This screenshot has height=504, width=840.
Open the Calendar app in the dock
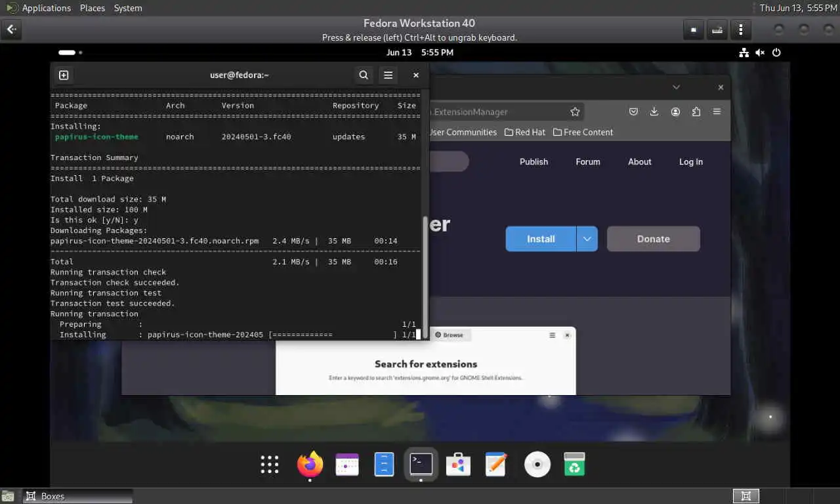tap(347, 464)
